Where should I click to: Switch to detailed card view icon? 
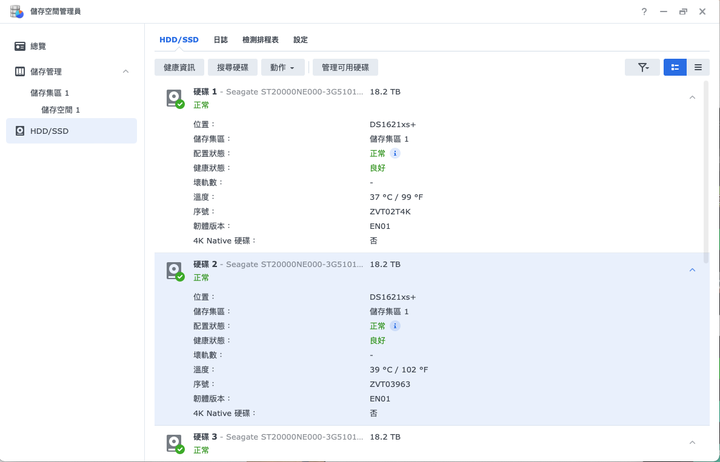tap(675, 68)
